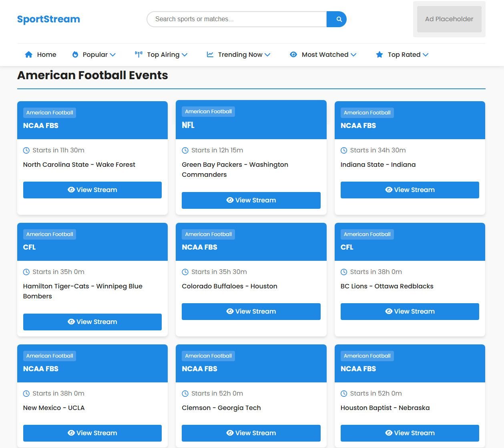This screenshot has width=504, height=448.
Task: Open the Most Watched dropdown arrow
Action: coord(353,55)
